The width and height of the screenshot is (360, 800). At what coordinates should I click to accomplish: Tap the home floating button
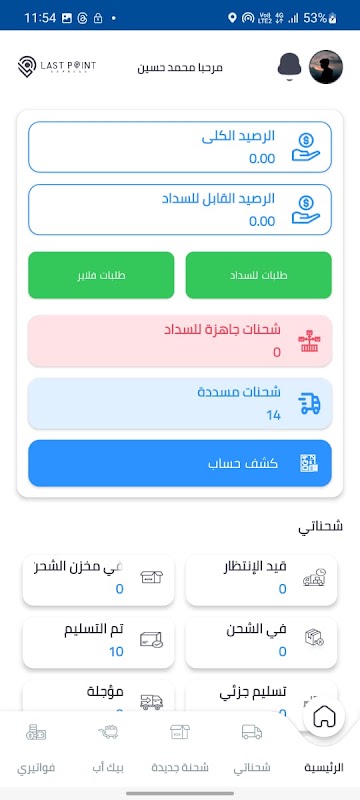click(324, 717)
